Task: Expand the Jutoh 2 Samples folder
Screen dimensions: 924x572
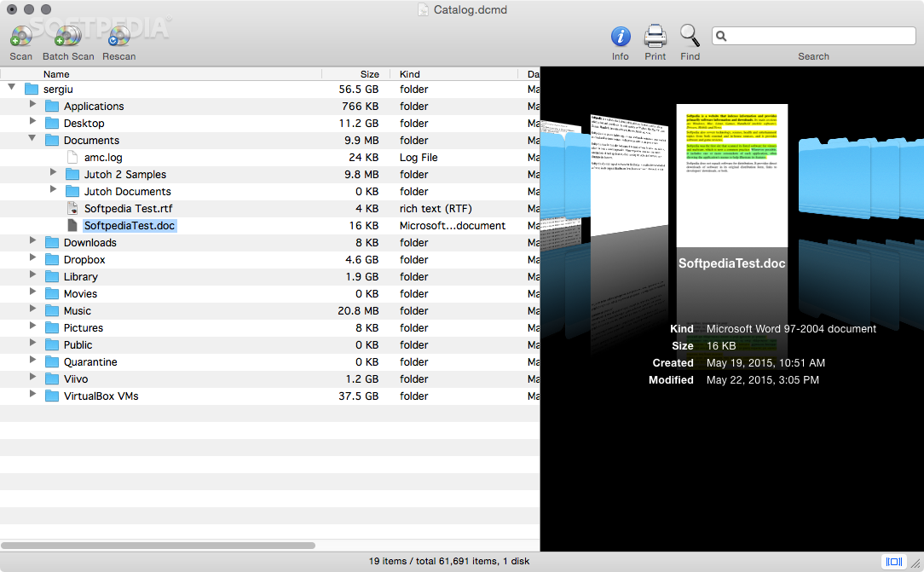Action: coord(53,172)
